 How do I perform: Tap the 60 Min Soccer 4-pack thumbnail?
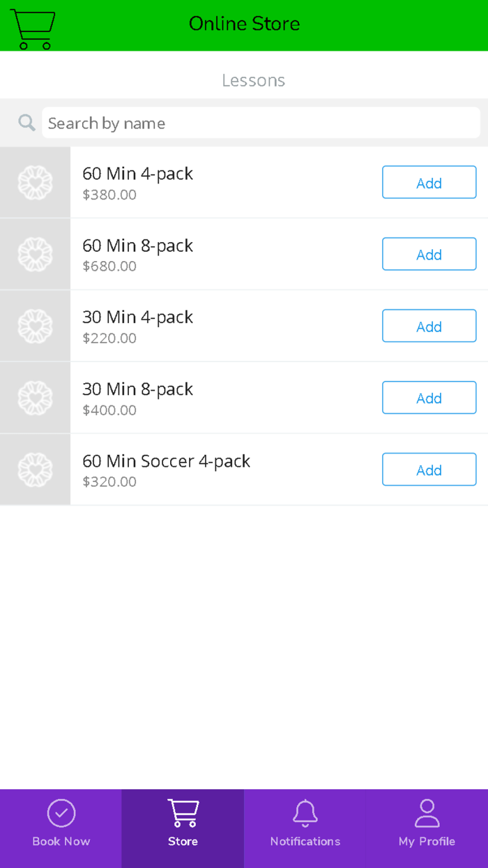coord(35,470)
